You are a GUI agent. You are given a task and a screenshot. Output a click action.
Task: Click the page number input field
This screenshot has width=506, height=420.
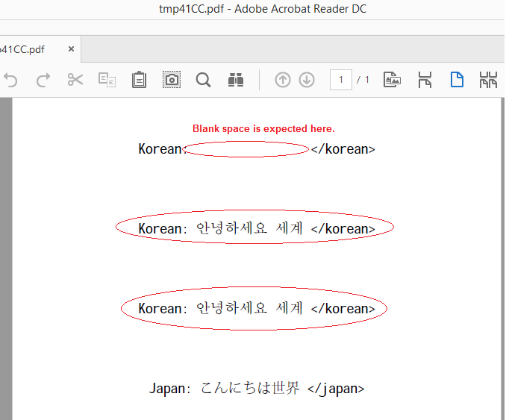[341, 80]
